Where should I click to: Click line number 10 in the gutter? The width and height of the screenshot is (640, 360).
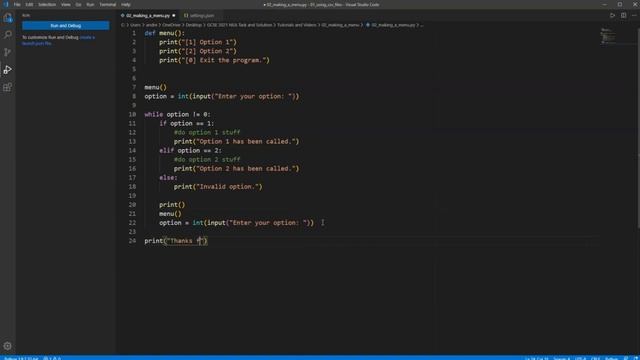(132, 114)
